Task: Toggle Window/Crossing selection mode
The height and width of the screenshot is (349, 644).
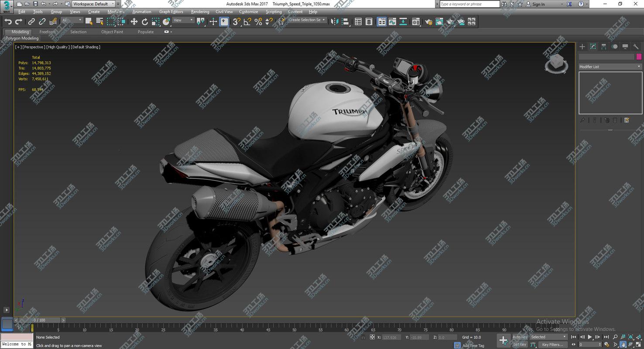Action: (121, 21)
